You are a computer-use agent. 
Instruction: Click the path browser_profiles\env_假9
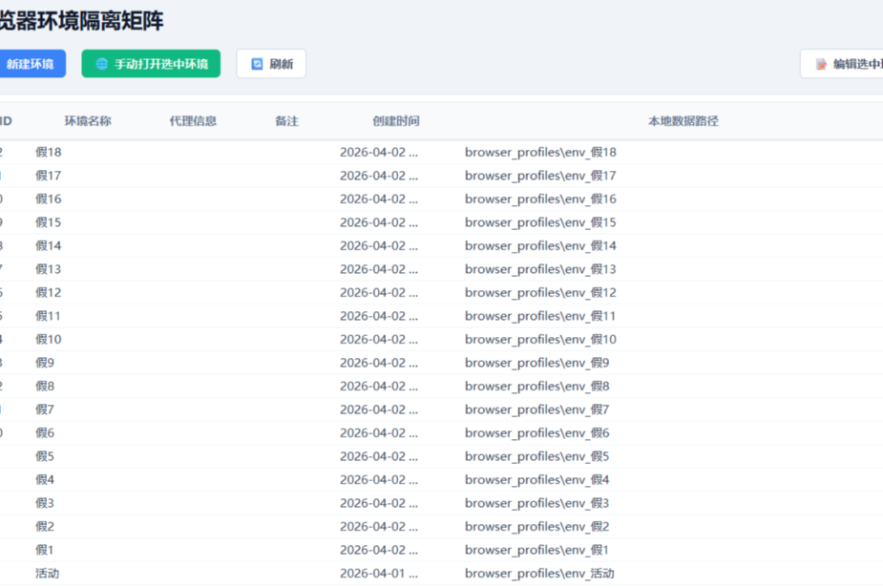click(537, 363)
